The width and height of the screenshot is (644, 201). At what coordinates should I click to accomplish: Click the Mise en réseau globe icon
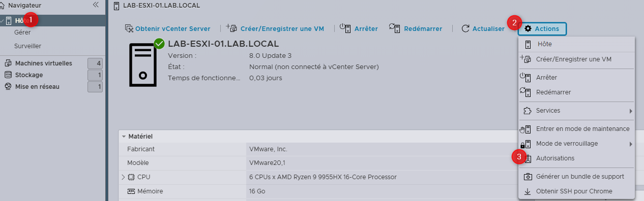pyautogui.click(x=8, y=87)
